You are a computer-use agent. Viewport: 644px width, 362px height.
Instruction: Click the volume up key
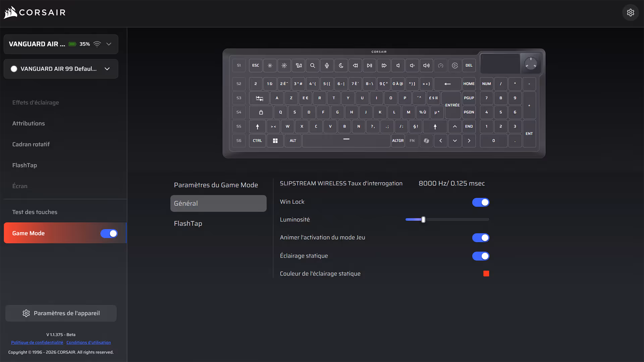[x=426, y=65]
